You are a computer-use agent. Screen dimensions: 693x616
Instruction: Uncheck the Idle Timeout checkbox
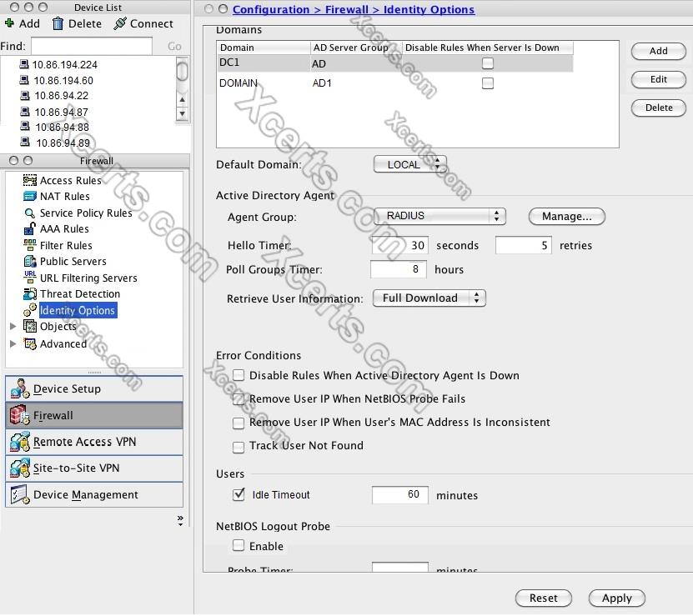point(239,495)
